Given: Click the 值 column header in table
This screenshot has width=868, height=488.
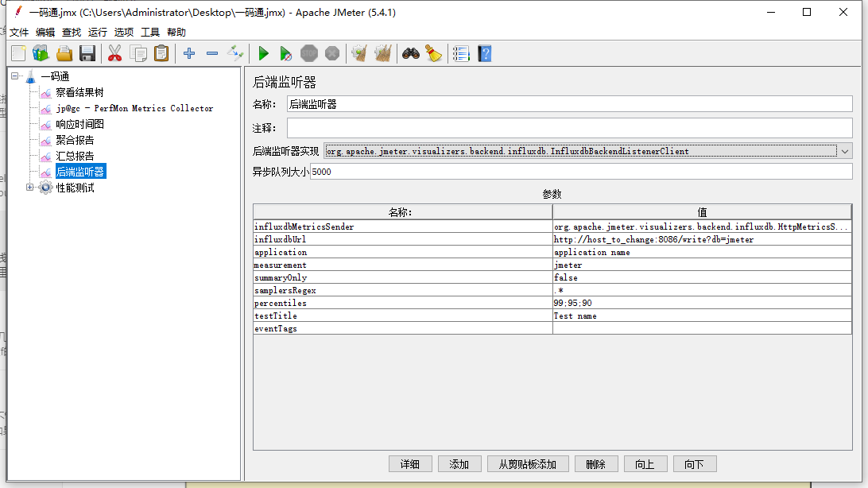Looking at the screenshot, I should point(702,212).
